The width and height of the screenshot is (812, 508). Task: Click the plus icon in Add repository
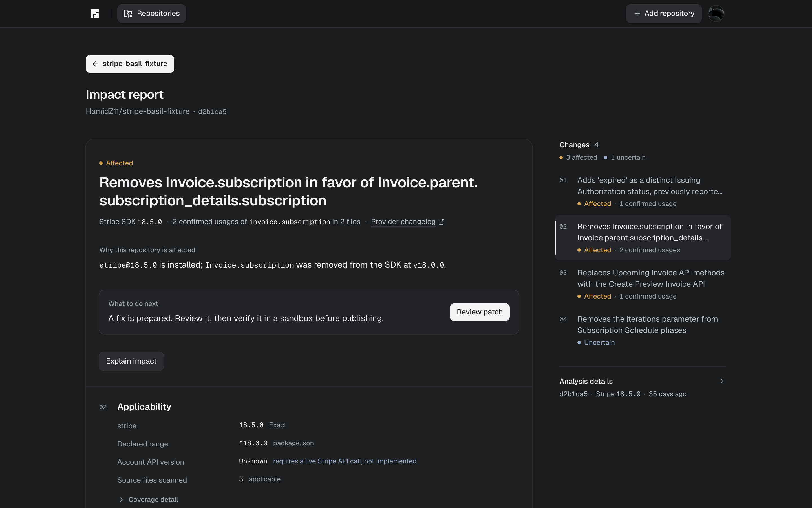[637, 14]
